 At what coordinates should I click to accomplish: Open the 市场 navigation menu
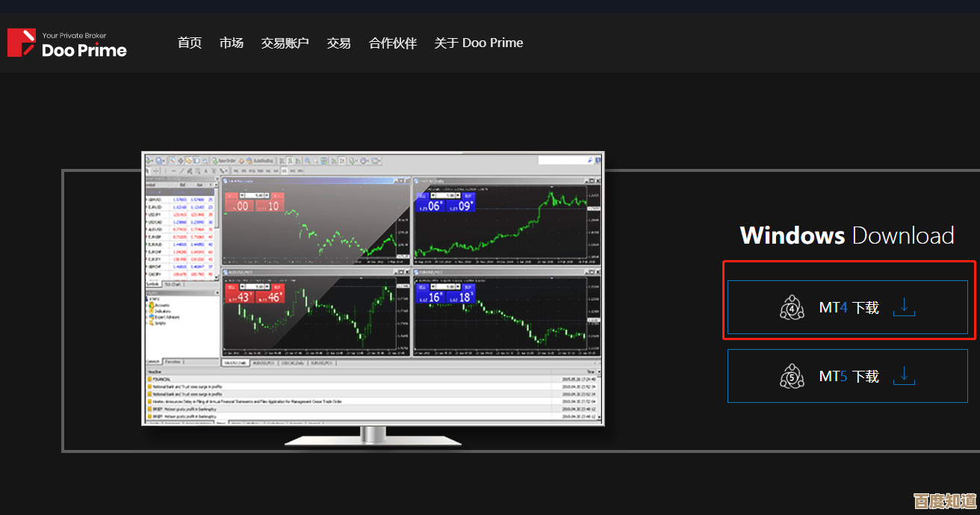click(232, 43)
